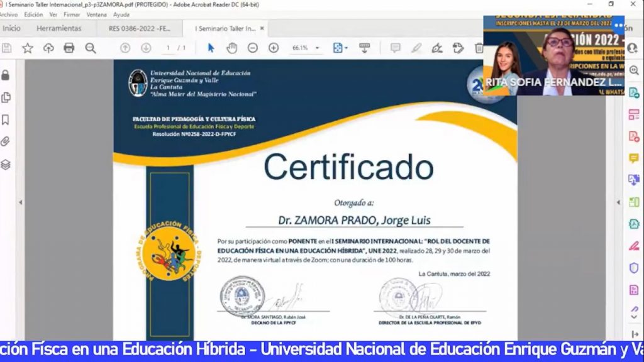This screenshot has width=644, height=362.
Task: Expand the tools pane with arrow-bar icon
Action: pos(635,334)
